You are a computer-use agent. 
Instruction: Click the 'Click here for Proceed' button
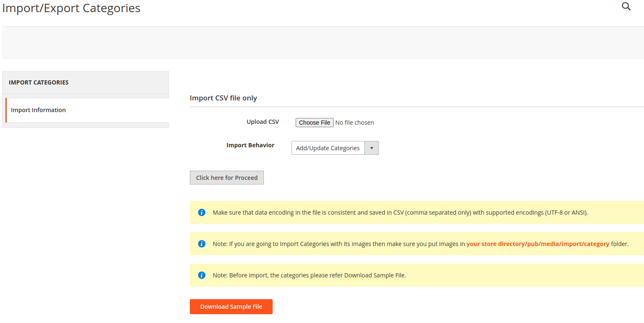click(227, 177)
